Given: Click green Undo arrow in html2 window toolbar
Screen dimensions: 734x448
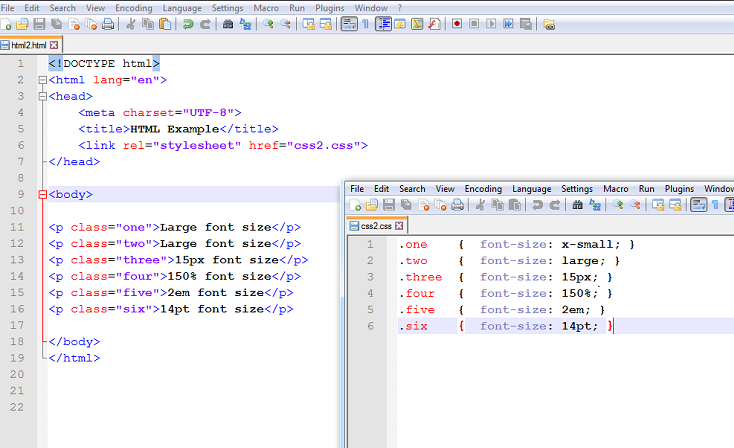Looking at the screenshot, I should coord(188,24).
